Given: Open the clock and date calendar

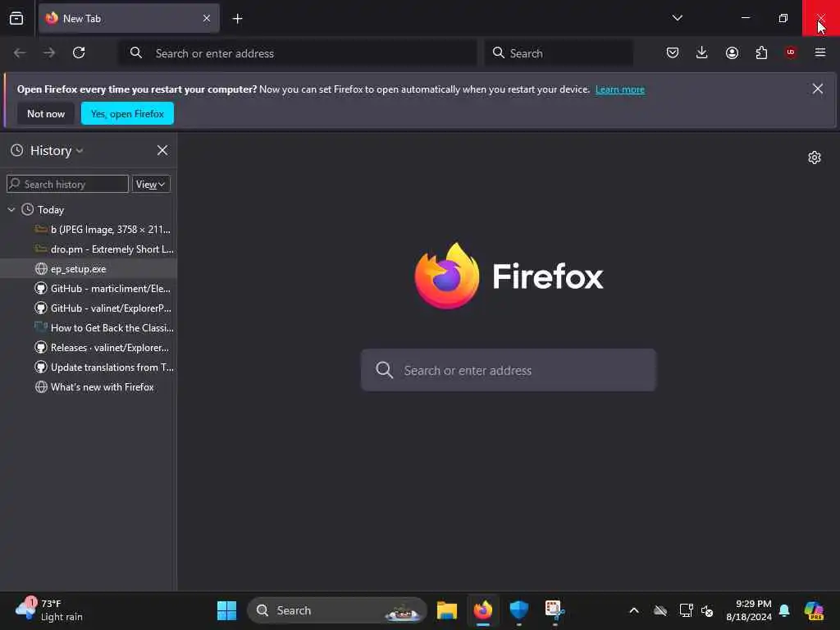Looking at the screenshot, I should tap(748, 610).
